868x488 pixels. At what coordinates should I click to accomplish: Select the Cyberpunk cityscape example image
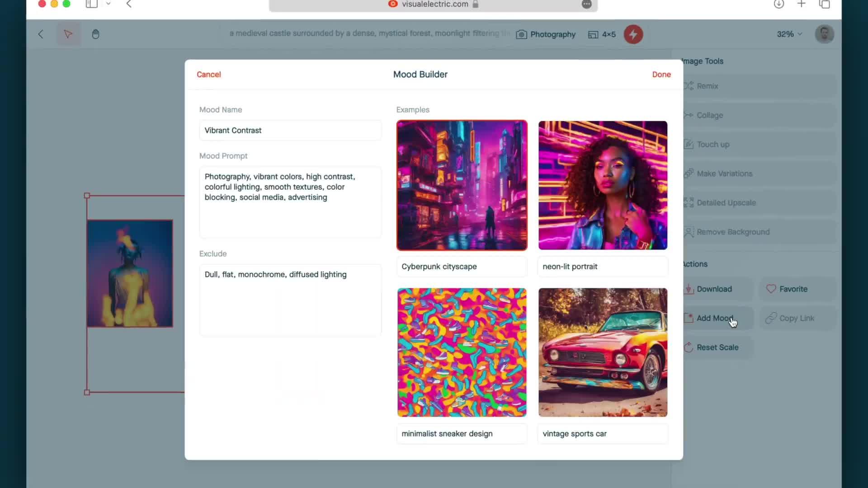(x=462, y=185)
